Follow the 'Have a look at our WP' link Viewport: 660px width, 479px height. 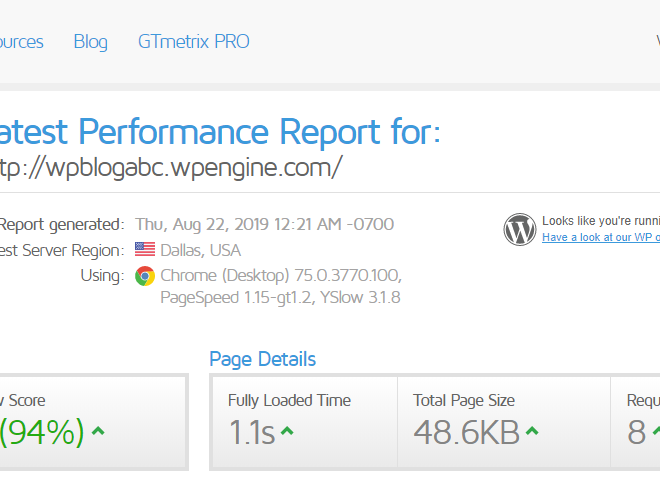tap(601, 237)
